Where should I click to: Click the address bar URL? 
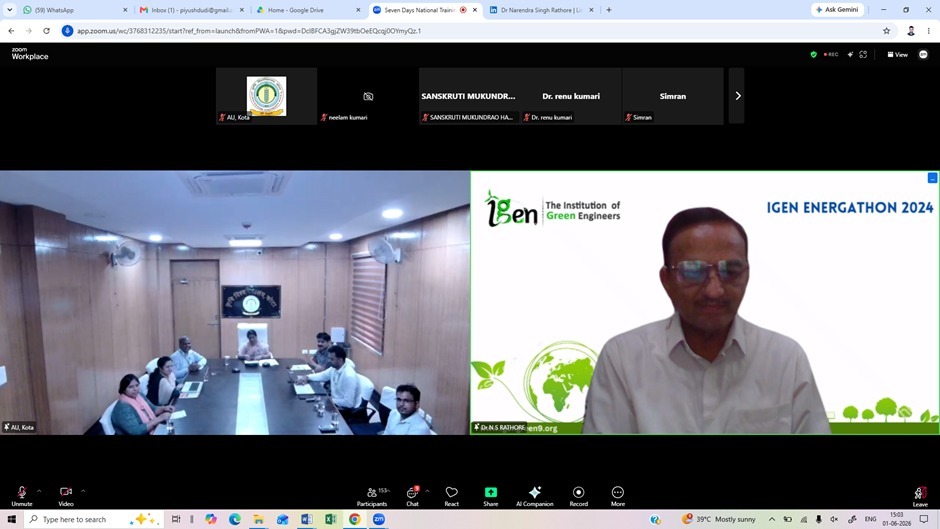click(249, 31)
